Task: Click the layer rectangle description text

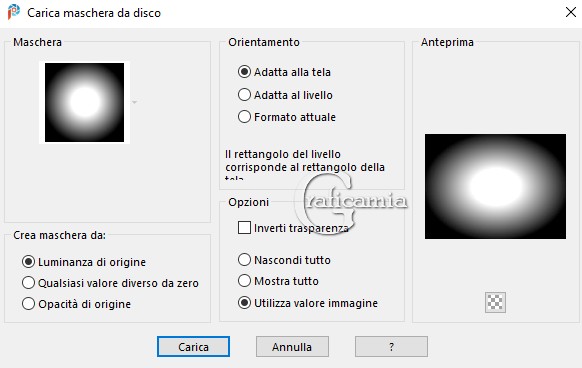Action: pos(305,164)
